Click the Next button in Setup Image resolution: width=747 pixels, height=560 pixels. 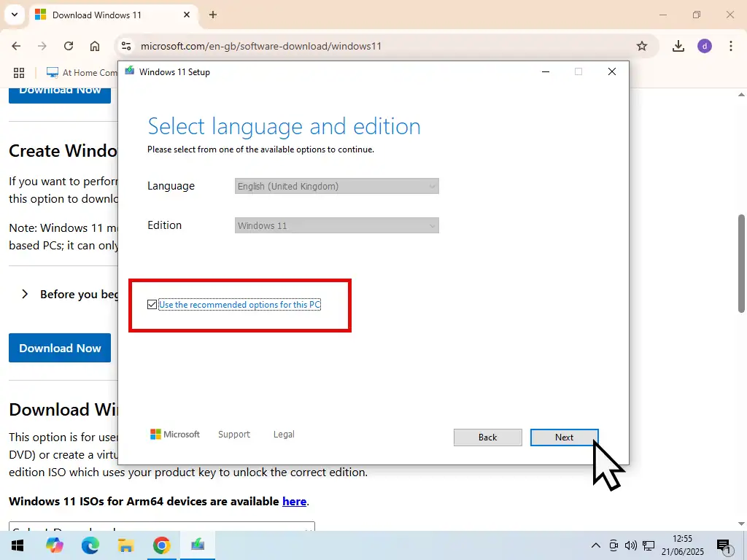pos(564,437)
